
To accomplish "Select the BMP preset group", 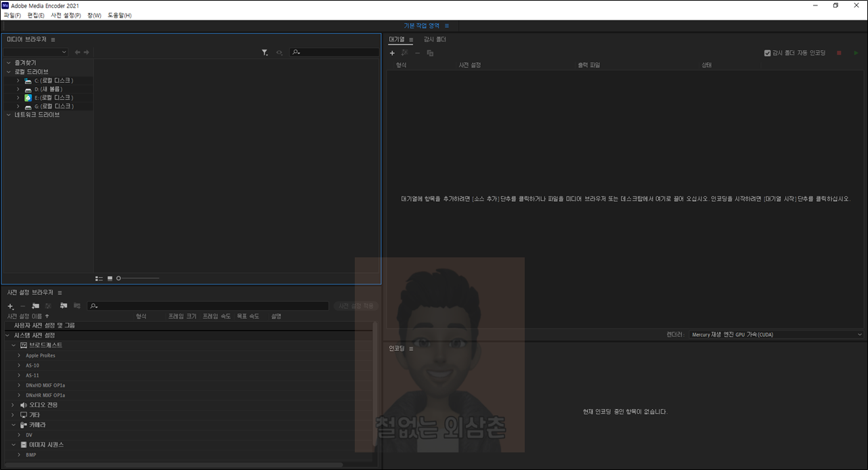I will [31, 455].
